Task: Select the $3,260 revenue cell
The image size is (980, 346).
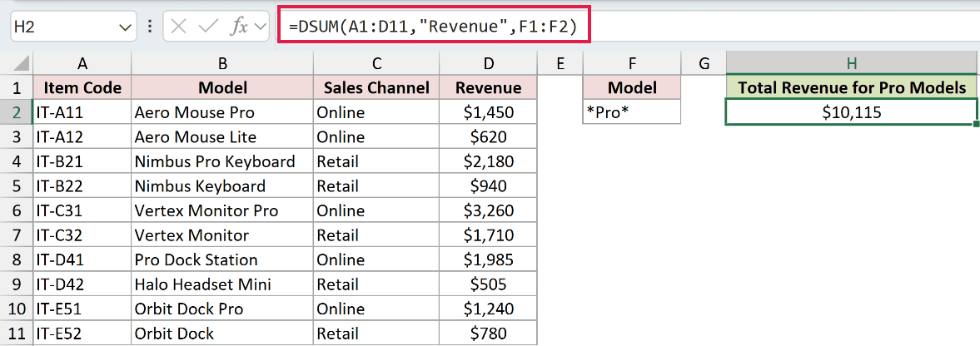Action: point(488,210)
